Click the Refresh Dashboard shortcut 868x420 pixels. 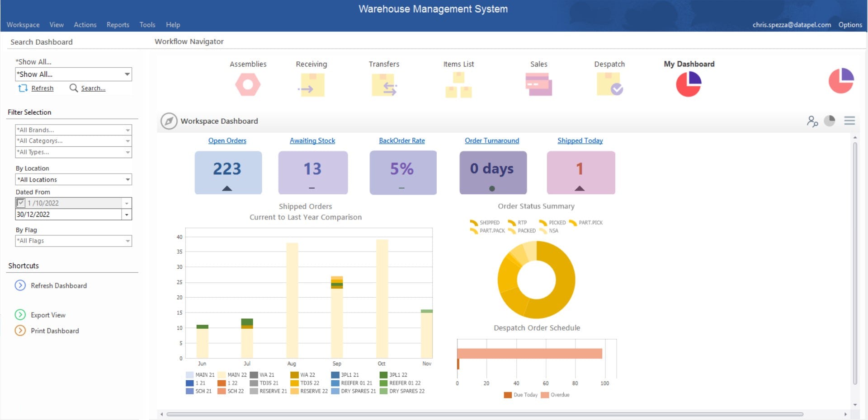click(58, 285)
